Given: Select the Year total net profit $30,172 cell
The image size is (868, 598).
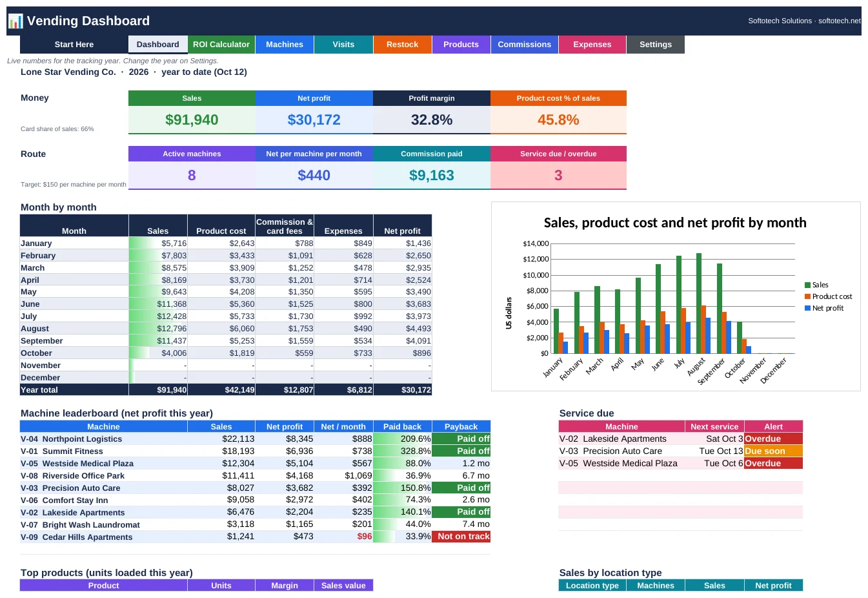Looking at the screenshot, I should [x=403, y=390].
